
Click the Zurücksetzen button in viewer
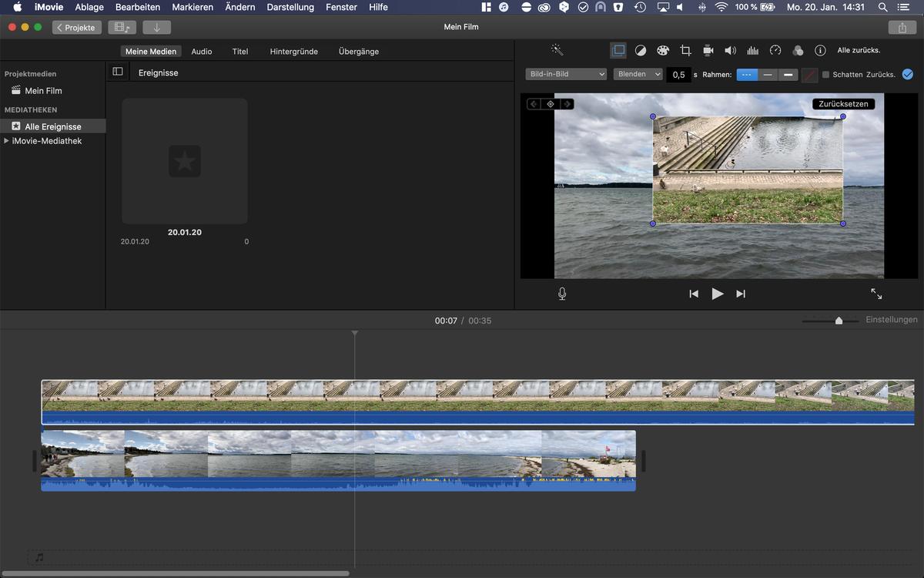pyautogui.click(x=843, y=104)
